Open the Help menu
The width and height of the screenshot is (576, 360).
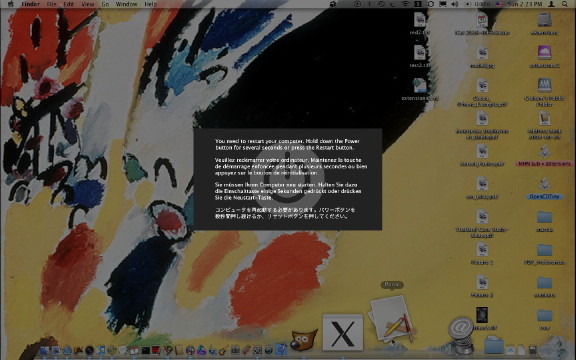click(x=150, y=4)
